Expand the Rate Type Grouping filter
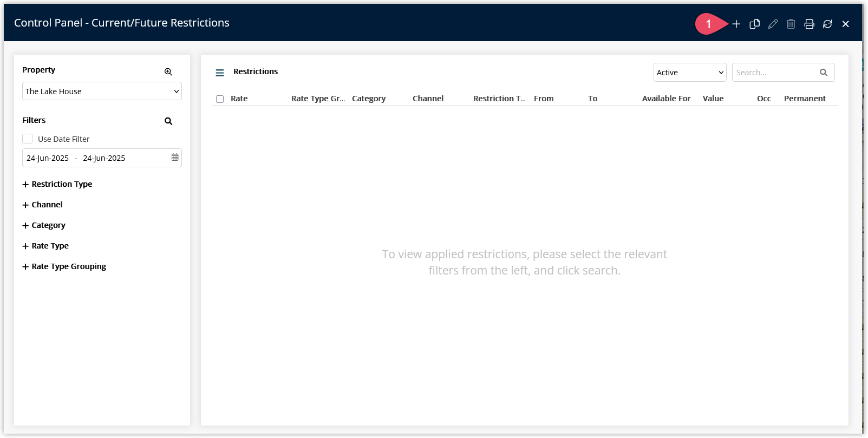Screen dimensions: 868x438 (64, 266)
